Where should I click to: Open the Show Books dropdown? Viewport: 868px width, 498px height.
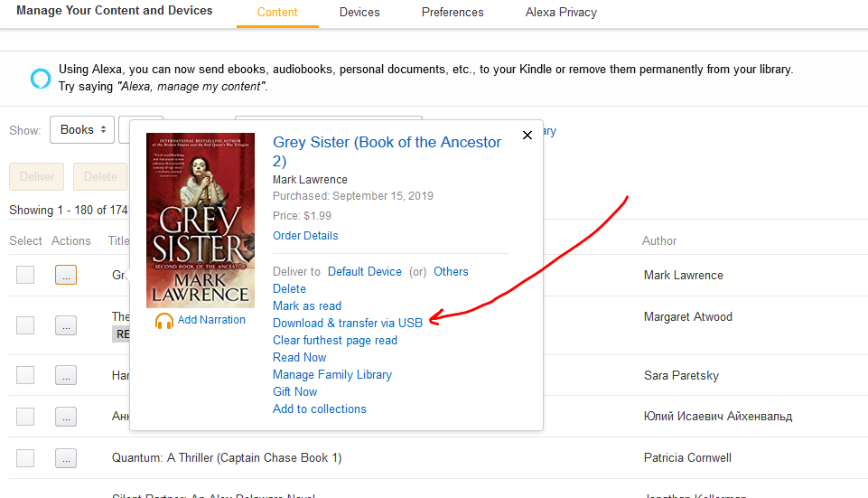tap(82, 129)
